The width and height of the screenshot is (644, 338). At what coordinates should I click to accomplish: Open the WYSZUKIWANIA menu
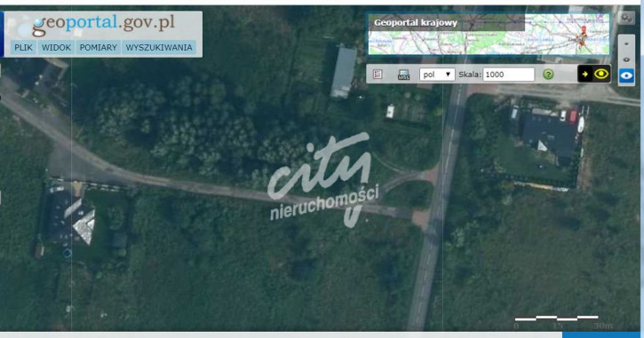159,48
